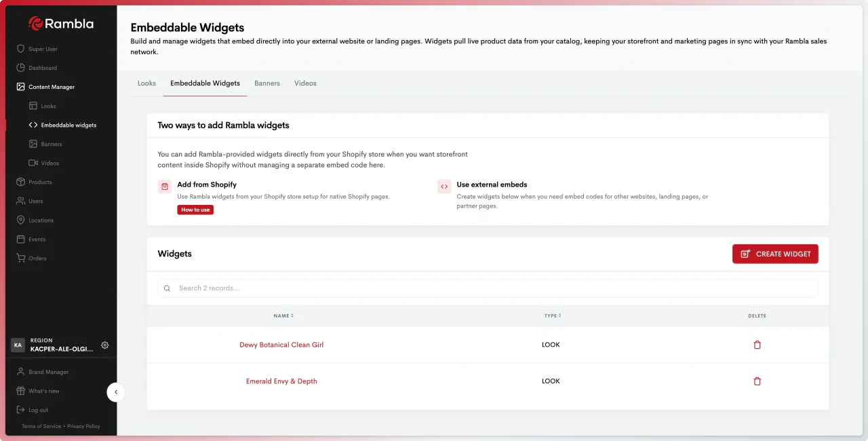Open Locations in the sidebar
868x441 pixels.
(x=41, y=220)
